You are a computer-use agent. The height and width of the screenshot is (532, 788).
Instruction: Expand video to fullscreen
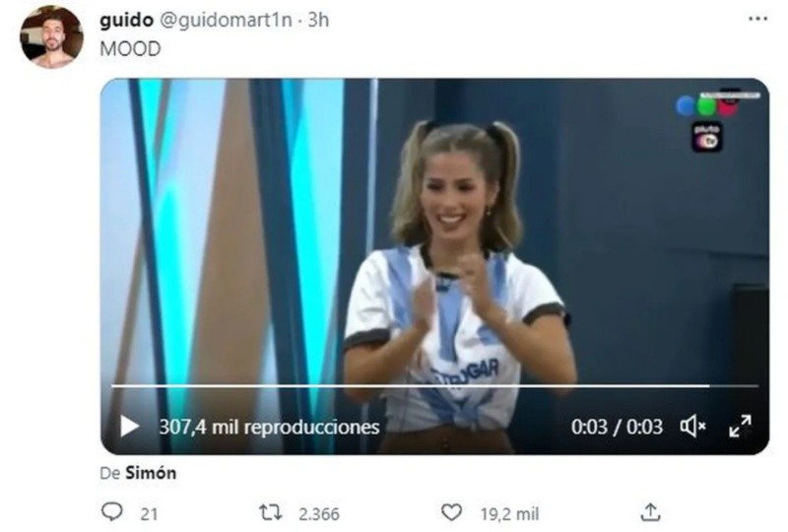coord(741,427)
